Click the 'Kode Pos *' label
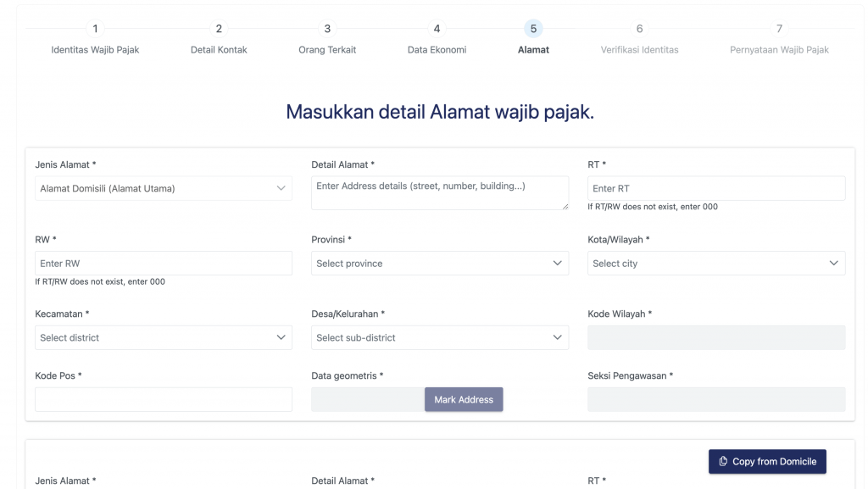 (x=58, y=375)
